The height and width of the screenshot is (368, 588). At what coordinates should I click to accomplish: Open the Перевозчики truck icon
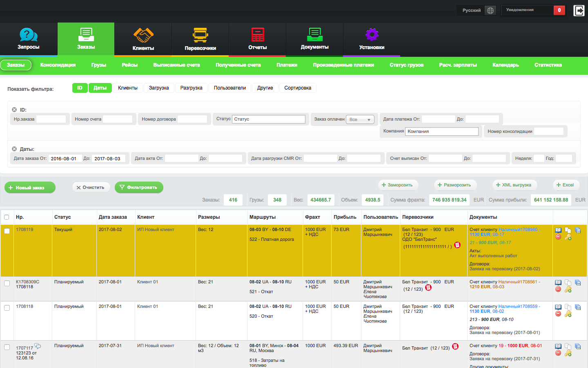coord(200,35)
